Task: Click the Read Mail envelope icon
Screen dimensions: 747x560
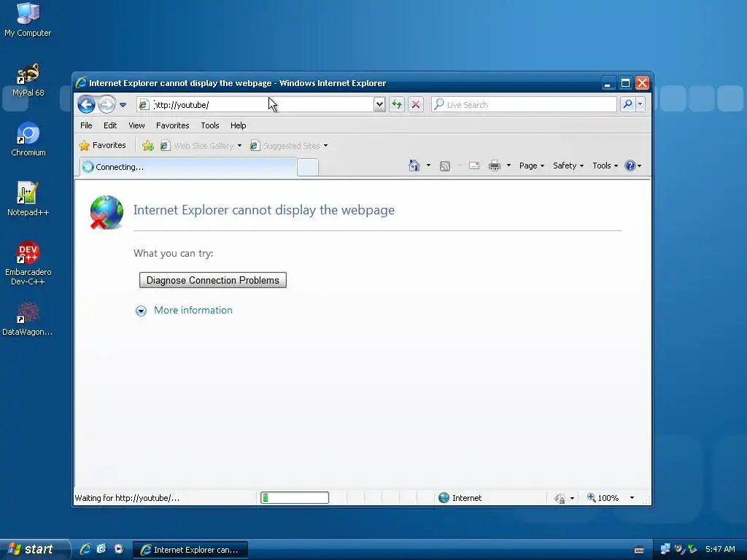Action: 474,166
